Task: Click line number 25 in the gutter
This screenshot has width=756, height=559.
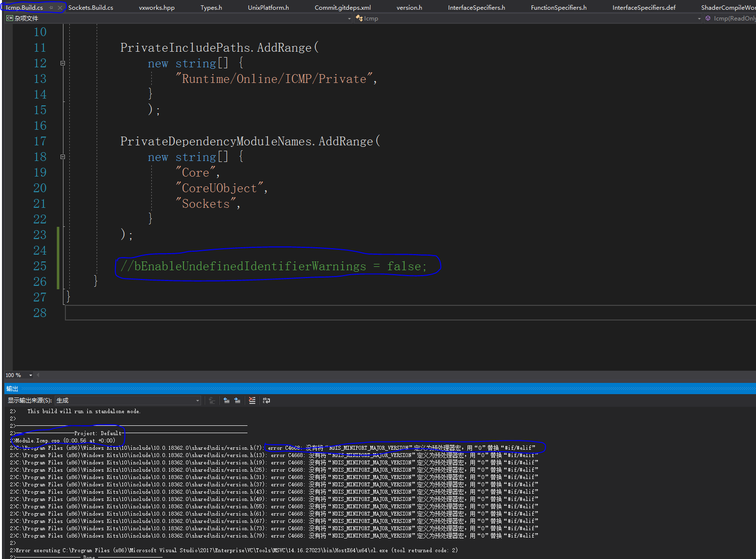Action: (x=40, y=266)
